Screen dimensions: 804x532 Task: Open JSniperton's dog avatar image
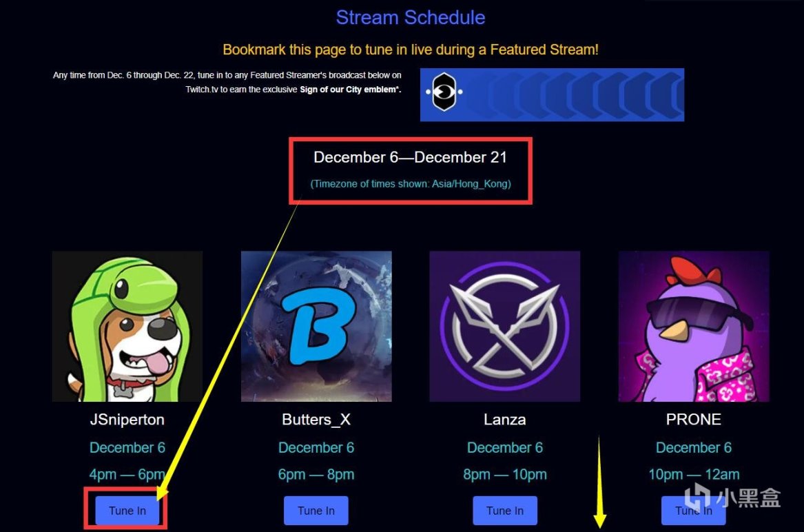click(x=127, y=326)
